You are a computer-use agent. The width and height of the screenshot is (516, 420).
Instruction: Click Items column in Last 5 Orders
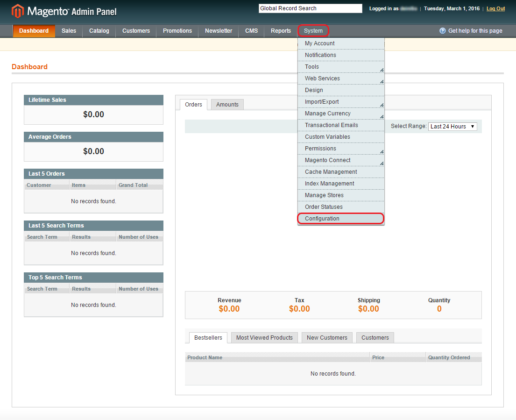tap(93, 185)
